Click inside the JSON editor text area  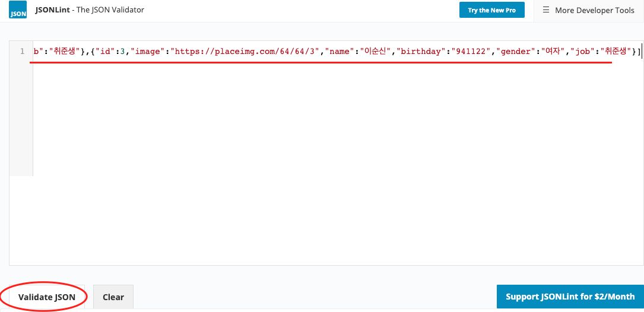coord(338,152)
